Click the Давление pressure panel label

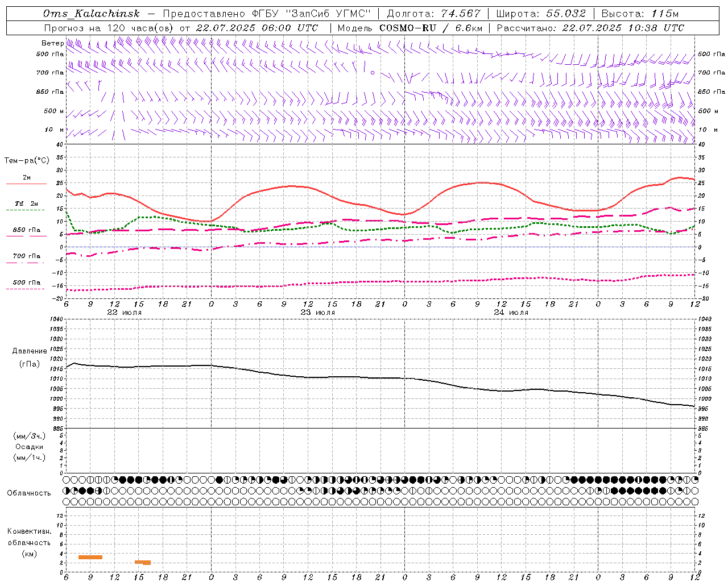[30, 351]
